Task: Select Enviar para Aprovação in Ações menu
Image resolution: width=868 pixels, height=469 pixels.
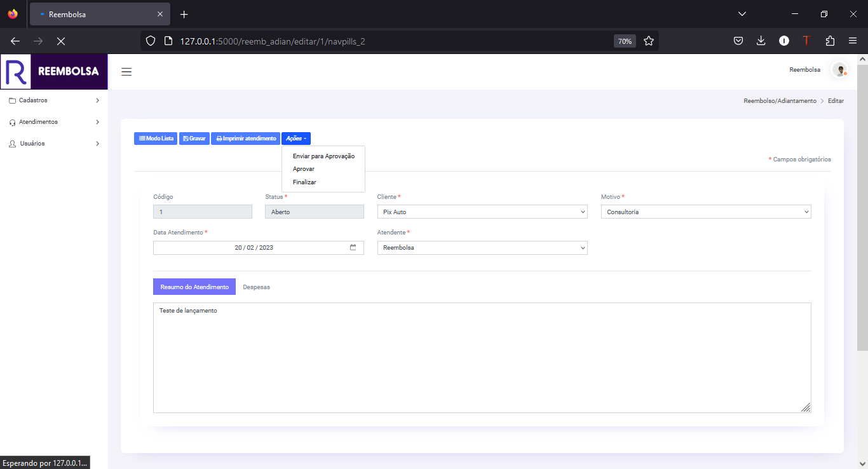Action: pos(323,155)
